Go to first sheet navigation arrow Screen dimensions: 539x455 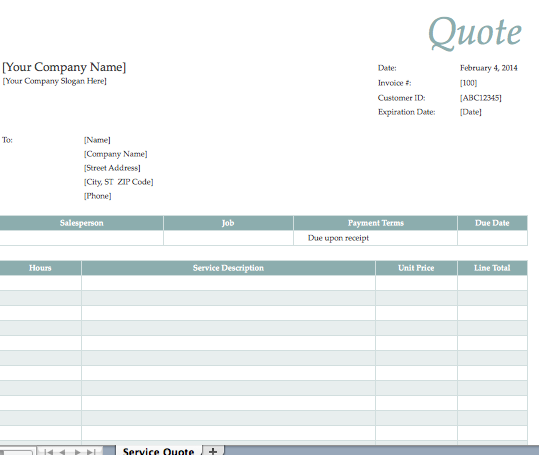pyautogui.click(x=48, y=452)
